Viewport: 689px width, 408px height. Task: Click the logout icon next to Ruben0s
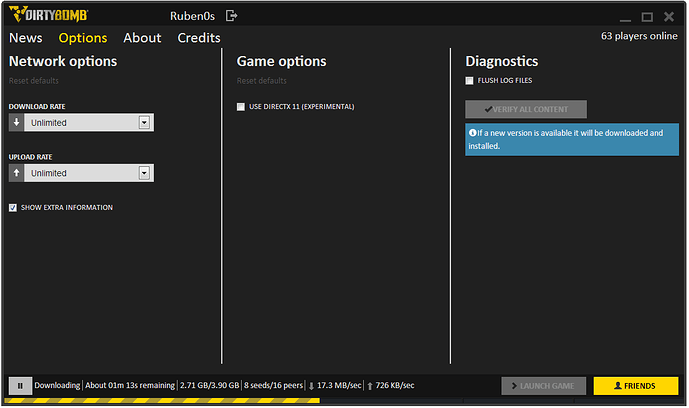pos(232,16)
